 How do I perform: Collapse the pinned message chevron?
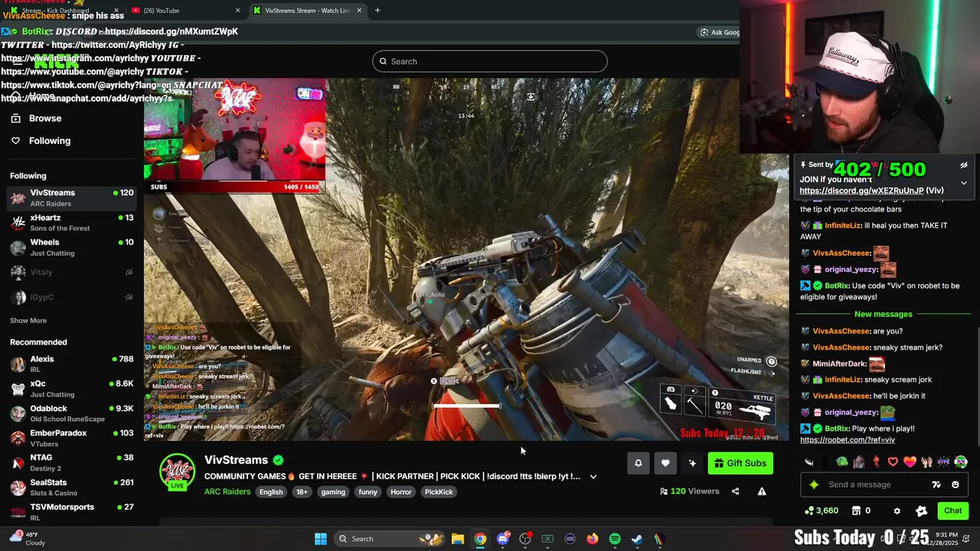[x=964, y=183]
